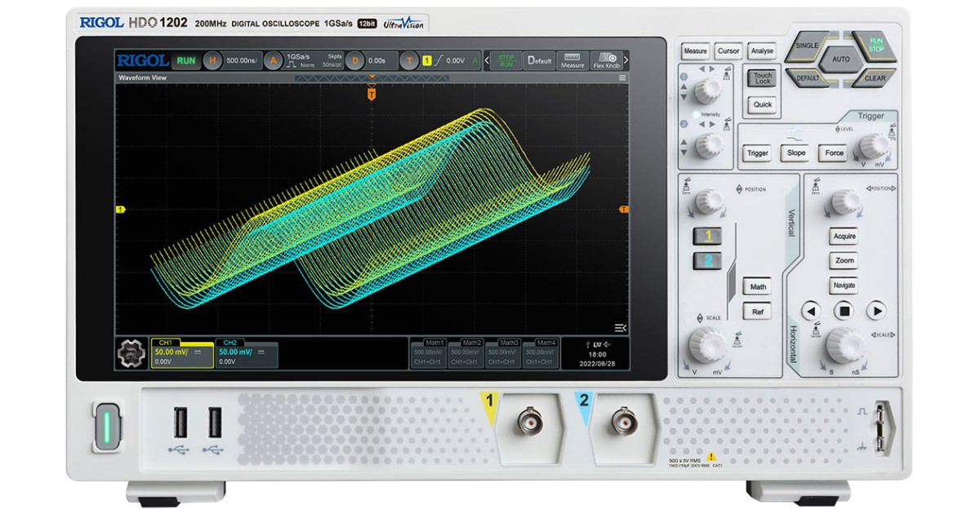Tap the on-screen Flex Knob icon
Viewport: 980px width, 514px height.
pos(606,60)
